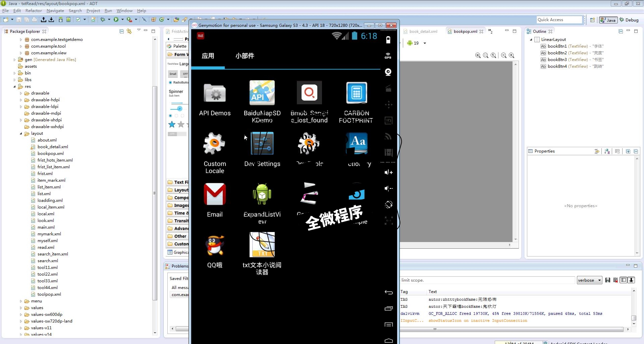Open the Android Virtual Device Manager icon

tap(68, 19)
